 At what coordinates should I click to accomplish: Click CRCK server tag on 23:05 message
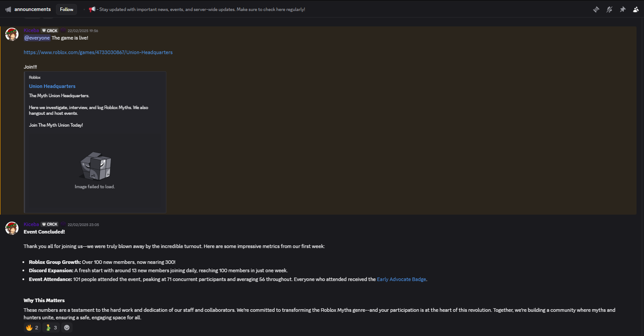[x=50, y=224]
